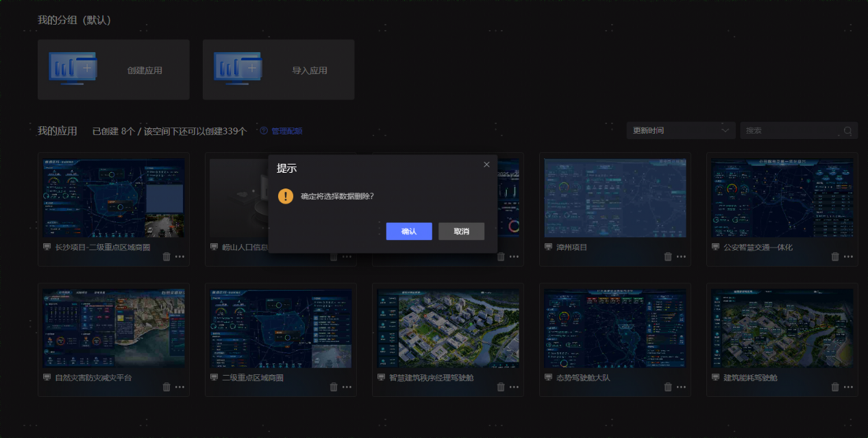Click the trash icon for 长沙项目-二级重点区域商圈
Viewport: 868px width, 438px height.
[x=166, y=256]
